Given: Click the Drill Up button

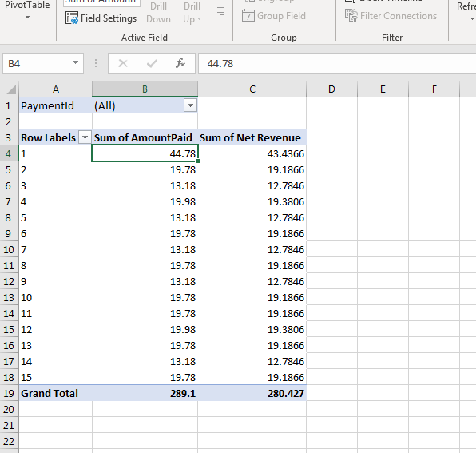Looking at the screenshot, I should pos(192,13).
